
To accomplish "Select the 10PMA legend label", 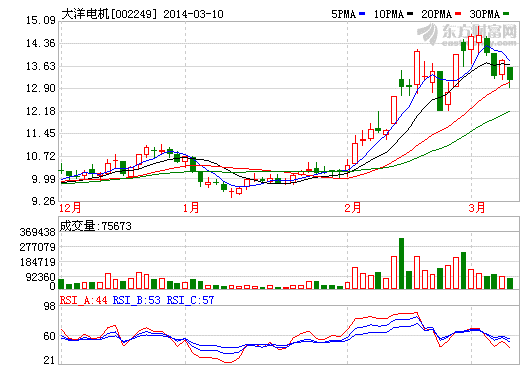I will [x=389, y=14].
